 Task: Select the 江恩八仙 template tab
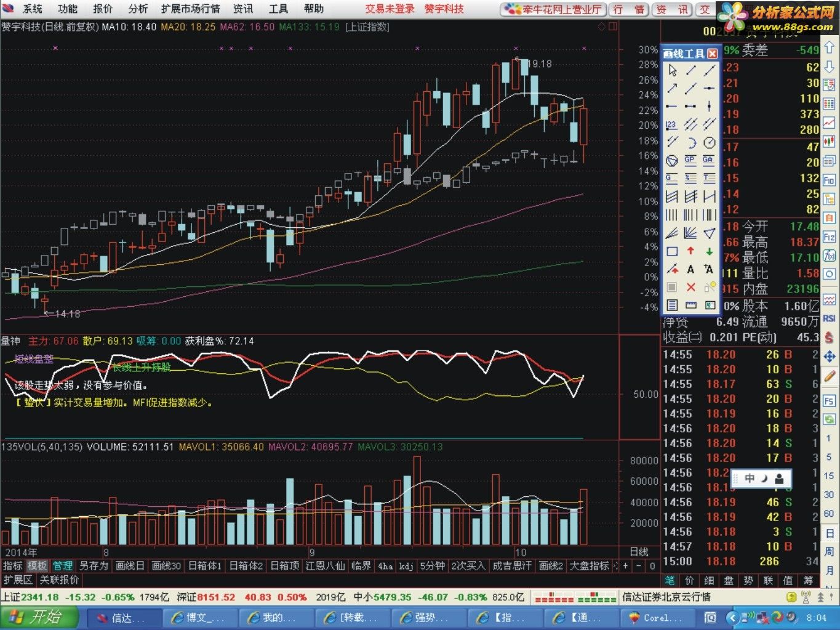tap(325, 566)
